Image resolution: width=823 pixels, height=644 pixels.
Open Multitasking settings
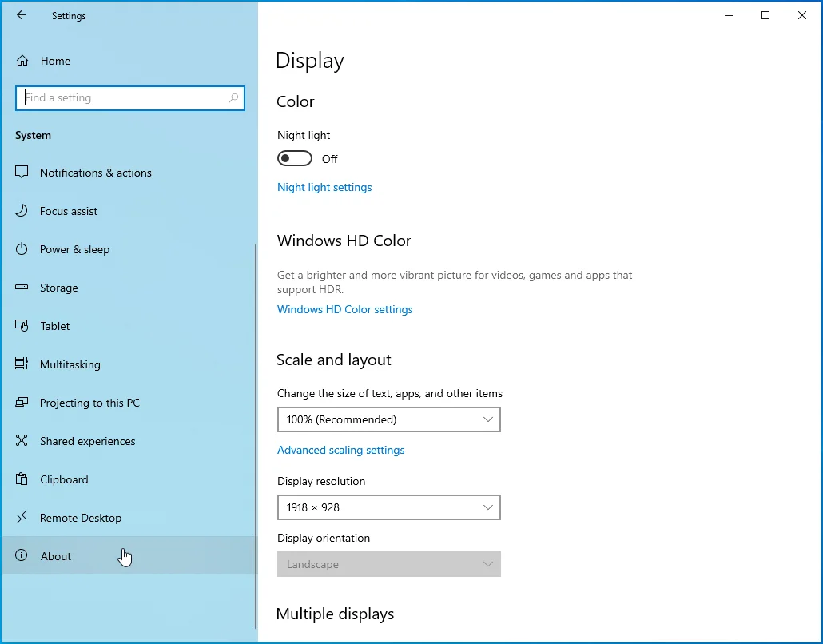[x=129, y=364]
